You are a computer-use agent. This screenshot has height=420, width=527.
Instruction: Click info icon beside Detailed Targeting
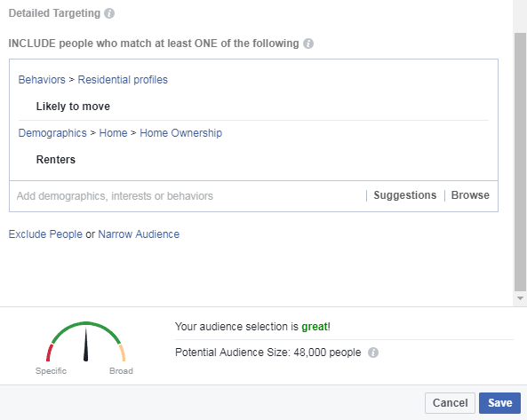109,13
